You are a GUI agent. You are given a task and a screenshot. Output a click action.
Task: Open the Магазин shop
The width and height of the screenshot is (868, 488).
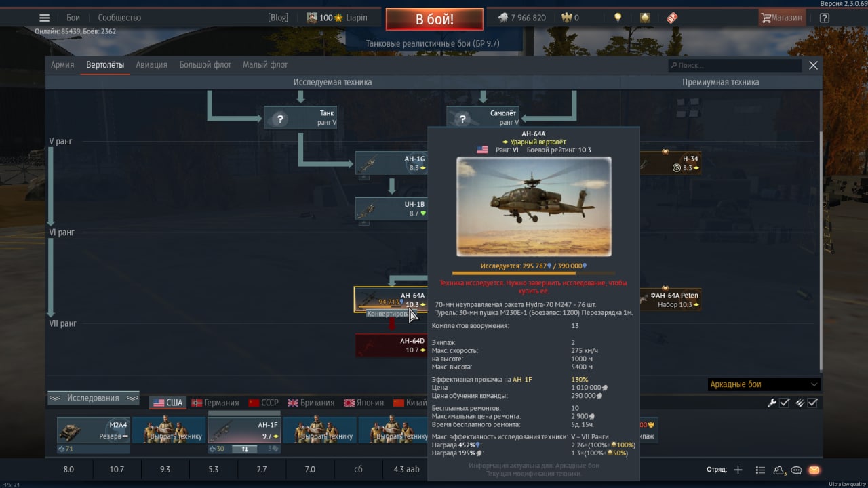click(x=782, y=18)
